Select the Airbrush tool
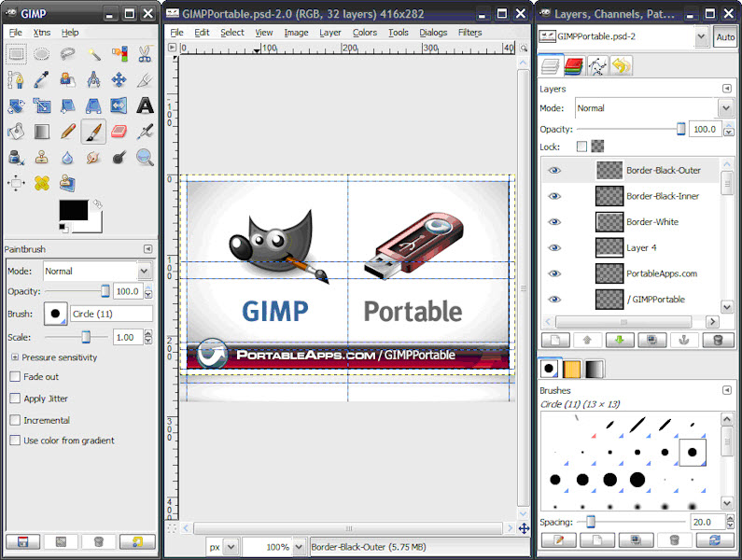The image size is (742, 560). tap(145, 131)
